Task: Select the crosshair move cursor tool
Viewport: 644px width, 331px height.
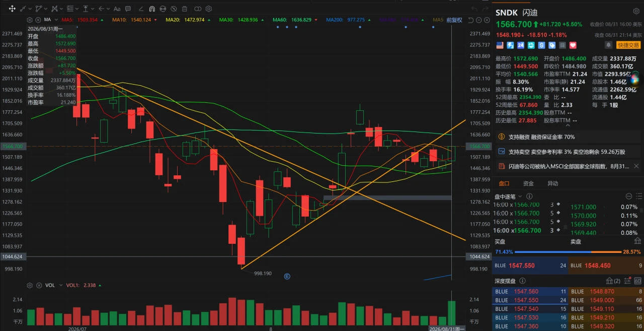Action: [12, 9]
